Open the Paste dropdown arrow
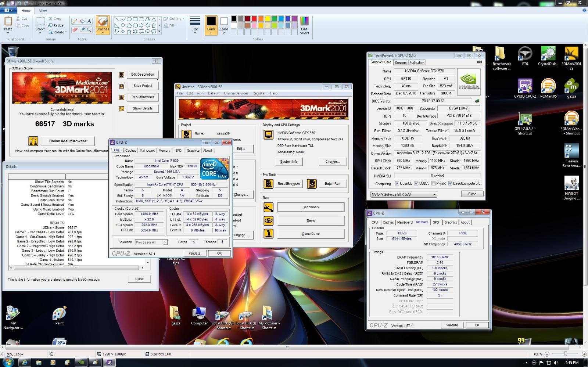The height and width of the screenshot is (367, 588). tap(8, 33)
